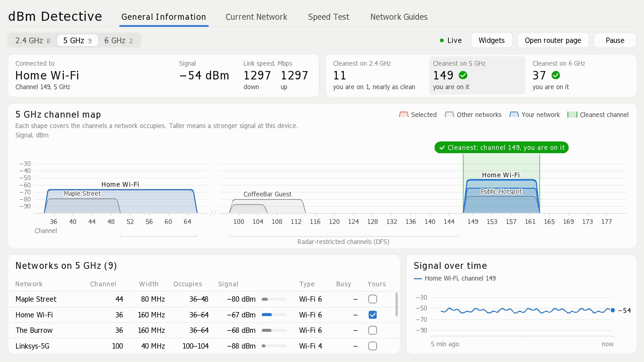The width and height of the screenshot is (644, 362).
Task: Click the Public Hotspot label in channel map
Action: (x=501, y=191)
